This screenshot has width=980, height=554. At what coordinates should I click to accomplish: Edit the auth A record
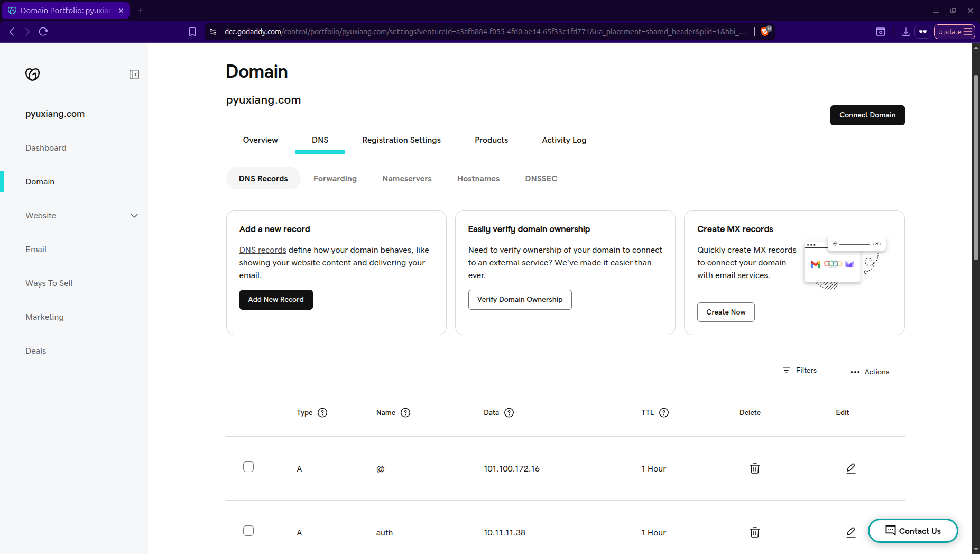click(850, 532)
